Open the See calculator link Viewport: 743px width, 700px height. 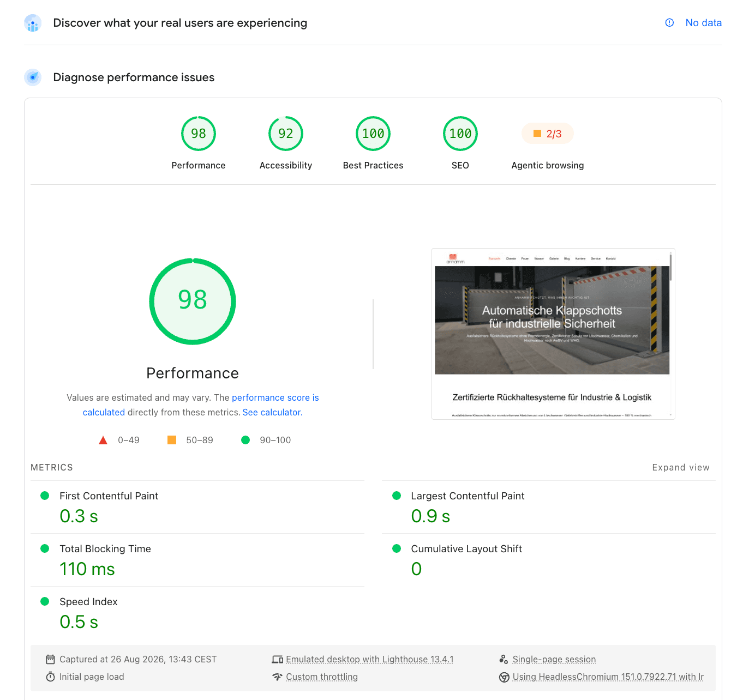(272, 412)
